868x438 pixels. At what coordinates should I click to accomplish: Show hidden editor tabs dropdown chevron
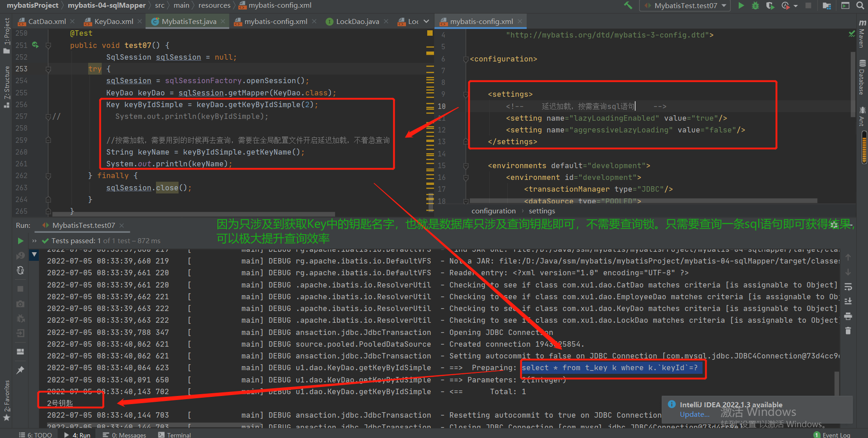coord(426,21)
